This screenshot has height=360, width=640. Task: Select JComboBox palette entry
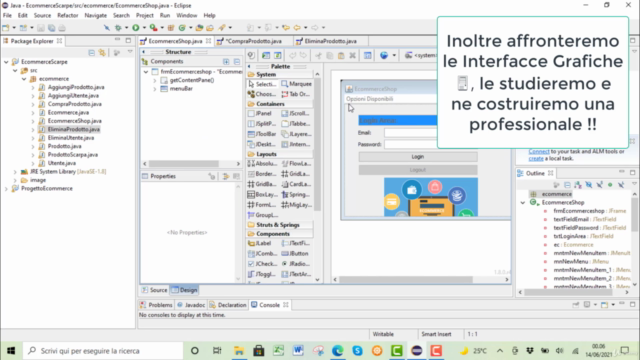[262, 253]
